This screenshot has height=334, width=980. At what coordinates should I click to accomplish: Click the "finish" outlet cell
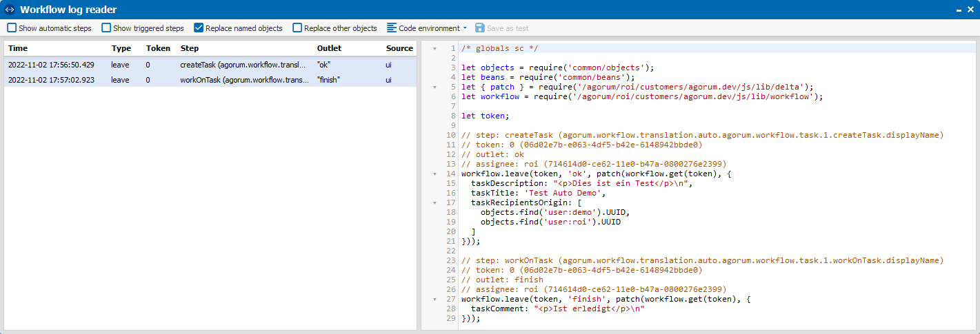click(x=328, y=81)
